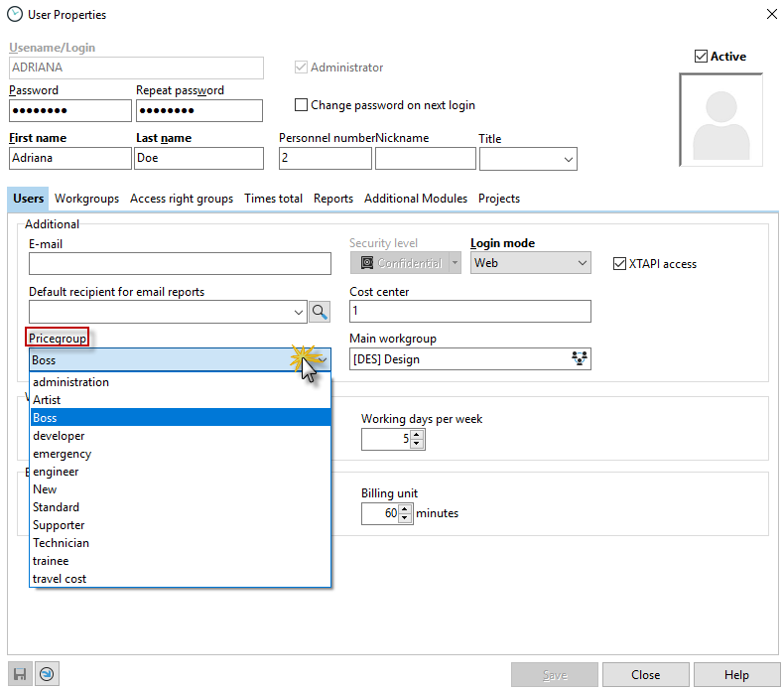Increase Working days per week value
Screen dimensions: 784x690
click(417, 434)
